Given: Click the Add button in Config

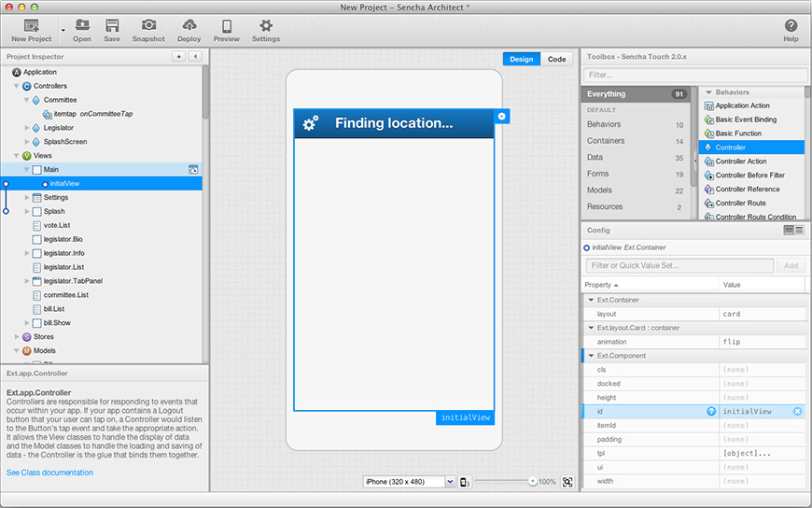Looking at the screenshot, I should click(x=791, y=266).
